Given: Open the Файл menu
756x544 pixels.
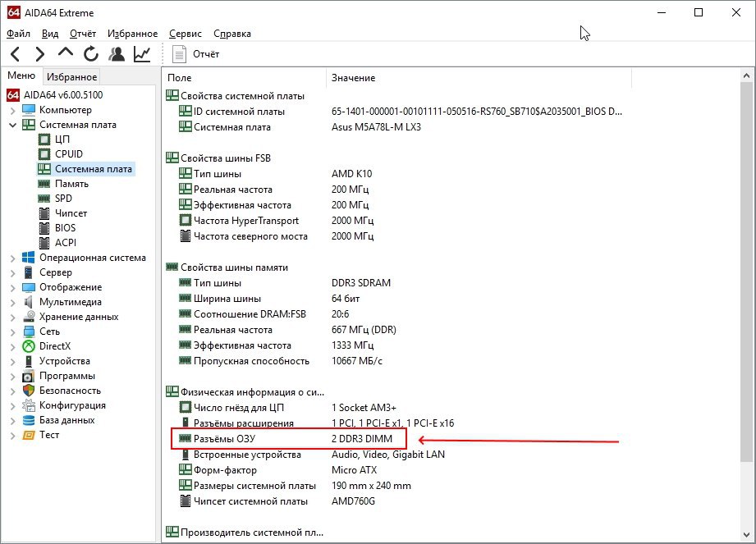Looking at the screenshot, I should pos(18,34).
